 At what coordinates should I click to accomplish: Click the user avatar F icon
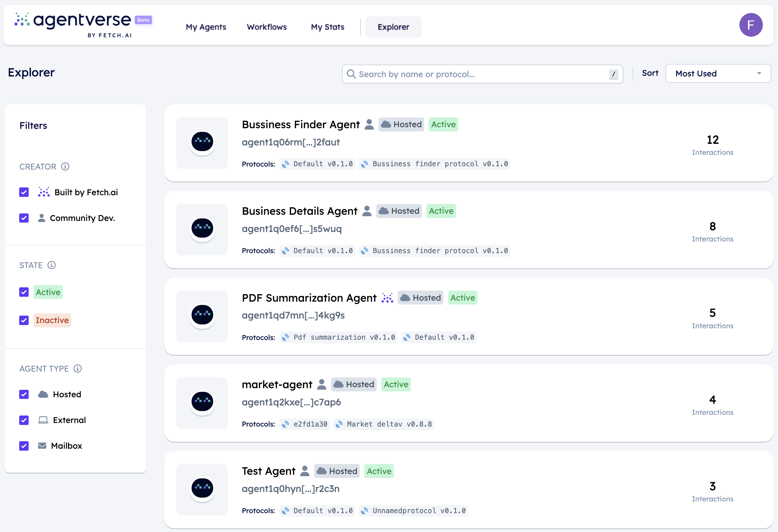point(751,25)
